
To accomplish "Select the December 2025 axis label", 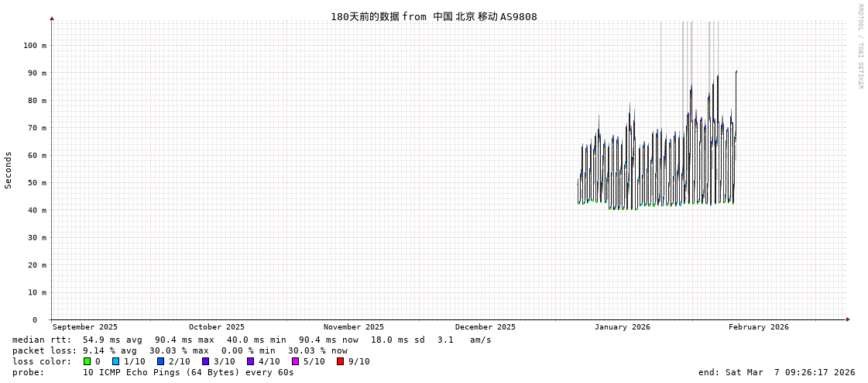I will 485,327.
